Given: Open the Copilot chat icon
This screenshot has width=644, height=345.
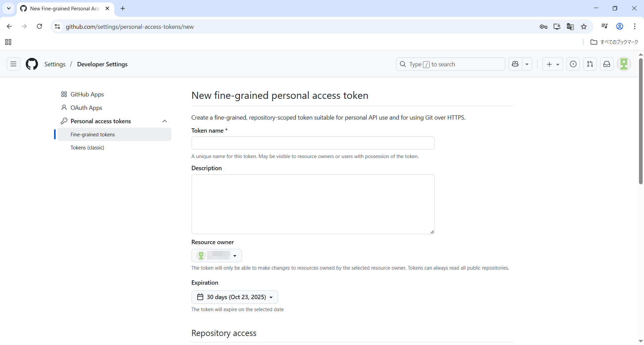Looking at the screenshot, I should (x=515, y=64).
